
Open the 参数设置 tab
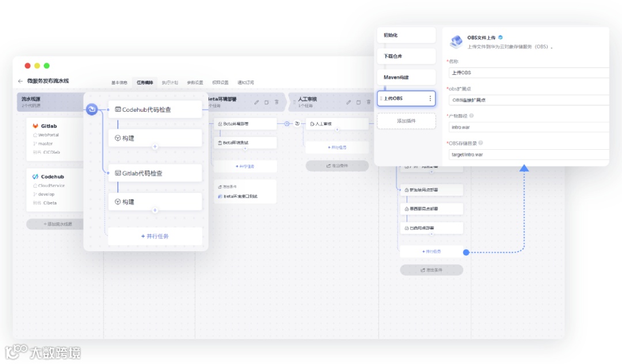tap(195, 82)
